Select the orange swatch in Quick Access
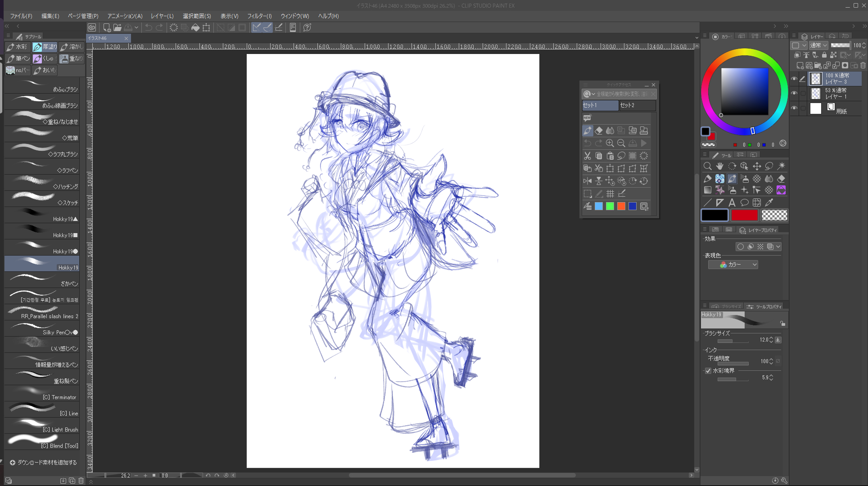 point(621,206)
